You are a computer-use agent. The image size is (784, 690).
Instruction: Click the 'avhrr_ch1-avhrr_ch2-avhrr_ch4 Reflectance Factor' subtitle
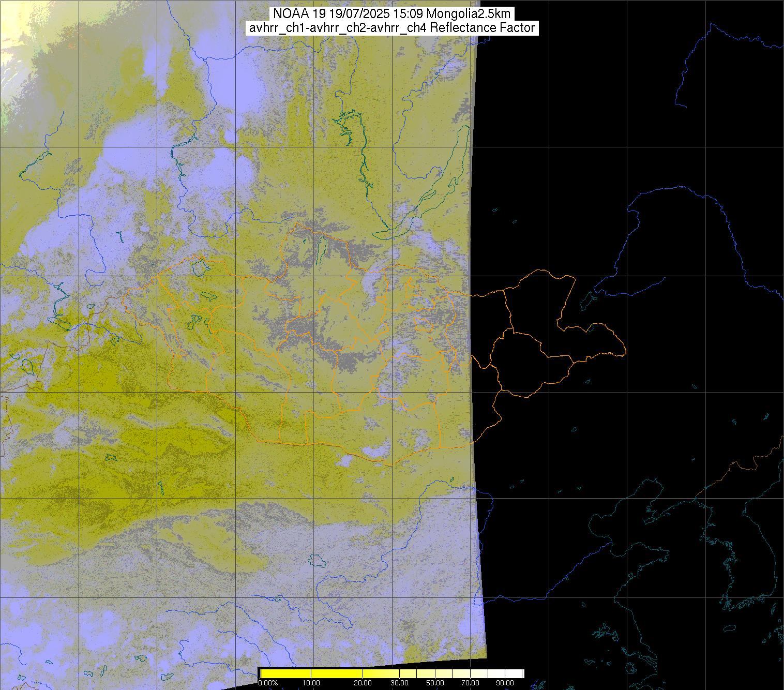point(391,28)
